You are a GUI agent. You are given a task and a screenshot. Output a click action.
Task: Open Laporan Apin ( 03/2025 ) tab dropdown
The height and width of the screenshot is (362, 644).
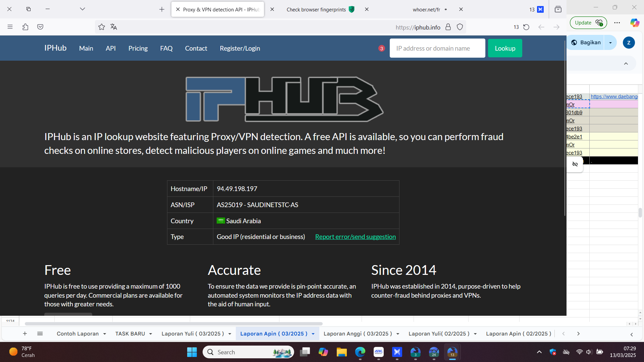313,334
